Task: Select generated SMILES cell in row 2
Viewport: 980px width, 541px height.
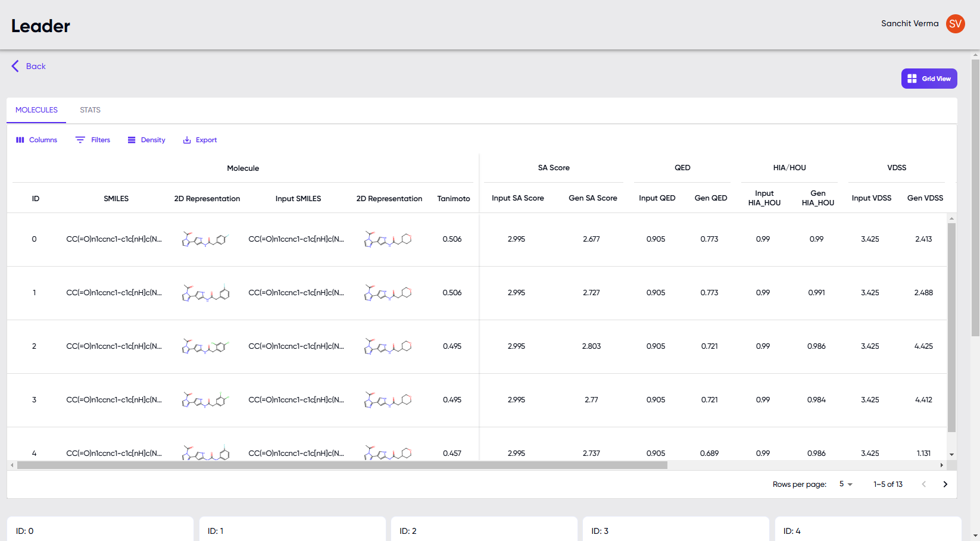Action: (114, 346)
